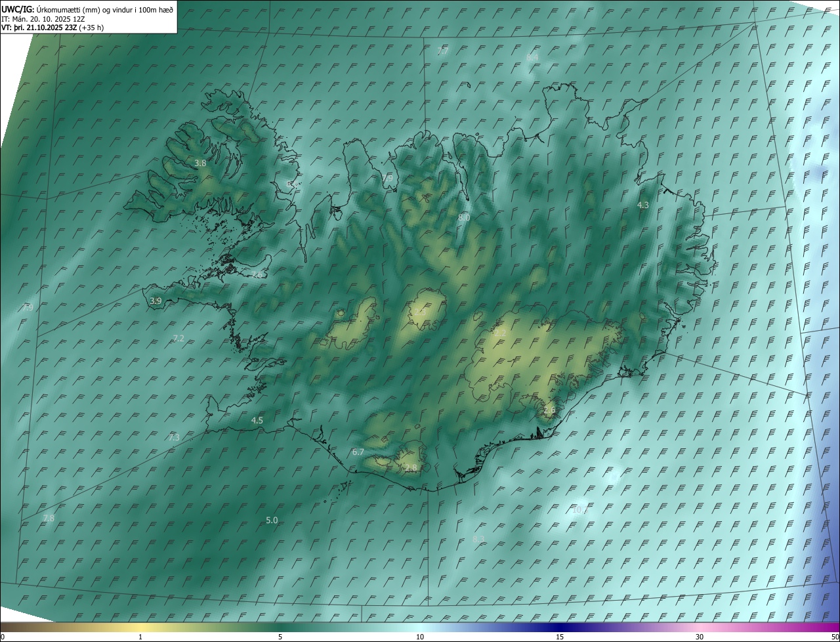Click the colour scale label '10'
This screenshot has width=840, height=642.
click(420, 637)
